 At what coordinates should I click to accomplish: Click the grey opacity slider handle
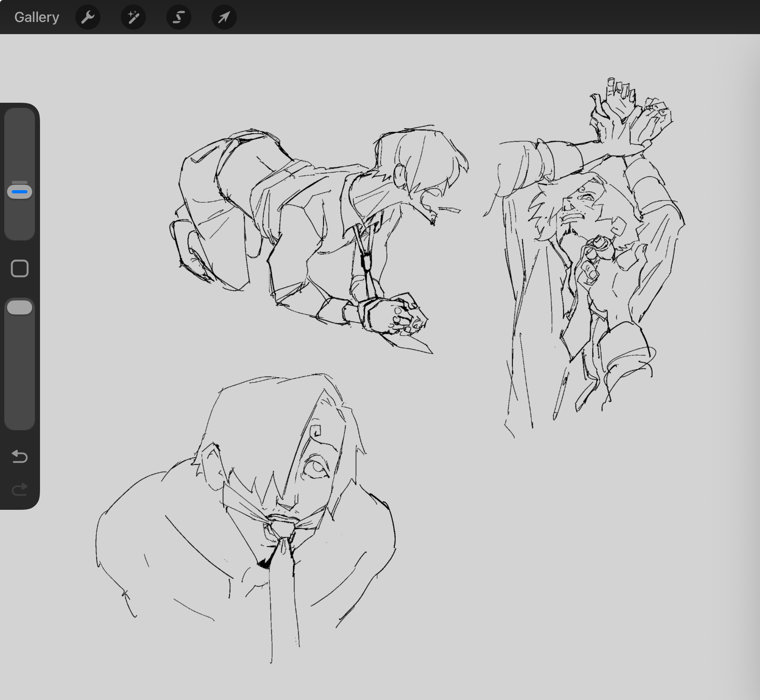coord(20,307)
